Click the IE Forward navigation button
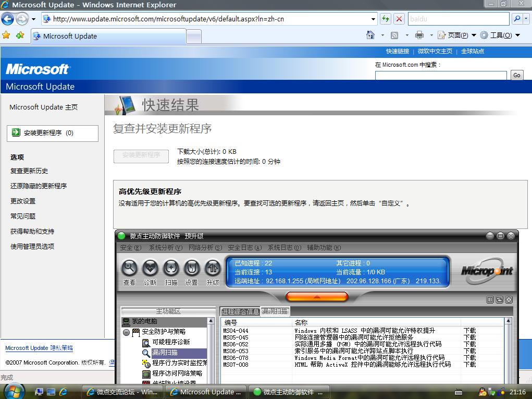Image resolution: width=532 pixels, height=399 pixels. click(22, 19)
